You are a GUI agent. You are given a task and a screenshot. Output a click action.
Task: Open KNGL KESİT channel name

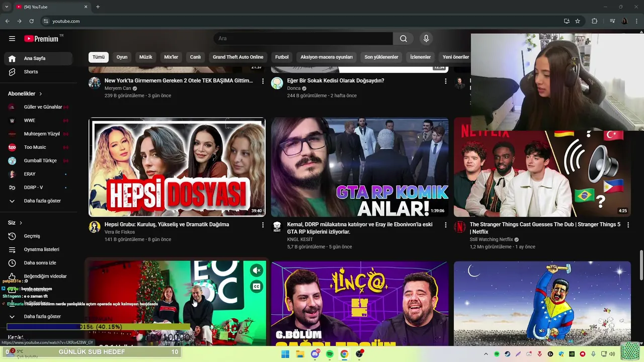point(300,239)
